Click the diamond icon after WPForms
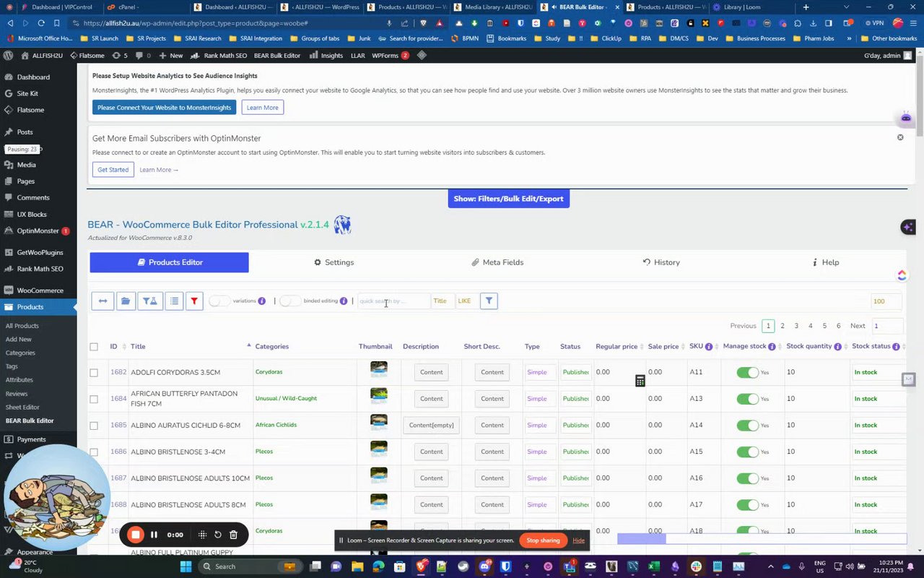The height and width of the screenshot is (578, 924). (422, 56)
